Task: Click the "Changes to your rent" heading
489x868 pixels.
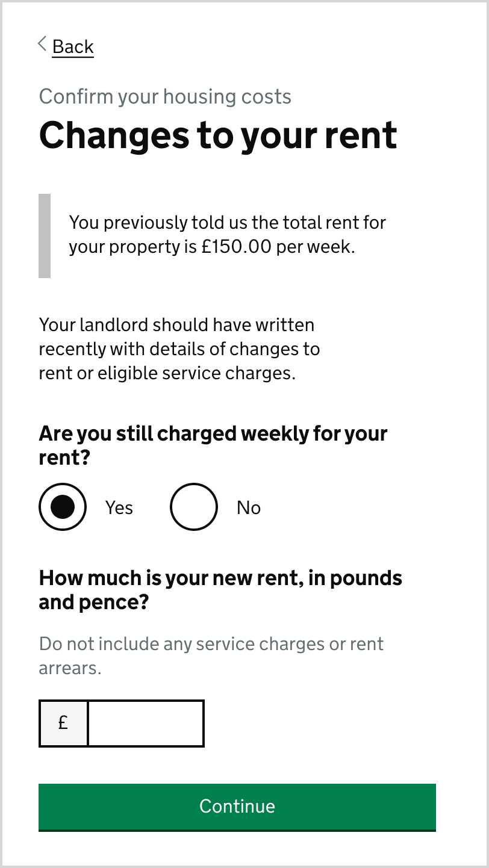Action: 218,135
